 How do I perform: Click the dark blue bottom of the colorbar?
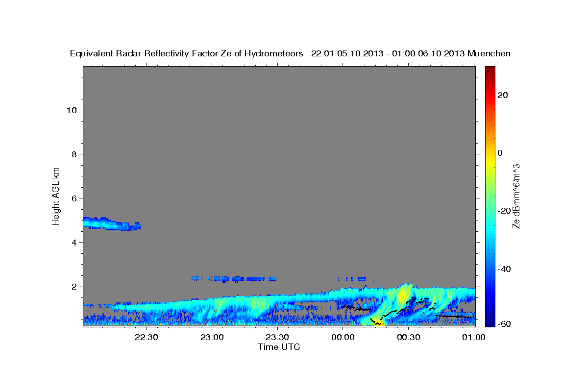pos(490,321)
